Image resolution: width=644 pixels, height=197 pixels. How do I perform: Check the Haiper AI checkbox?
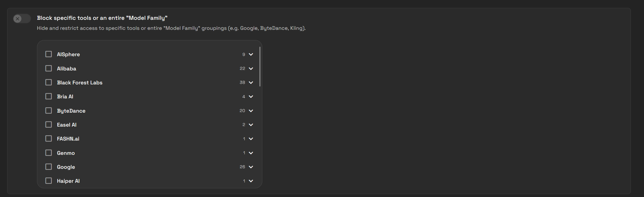pyautogui.click(x=49, y=181)
